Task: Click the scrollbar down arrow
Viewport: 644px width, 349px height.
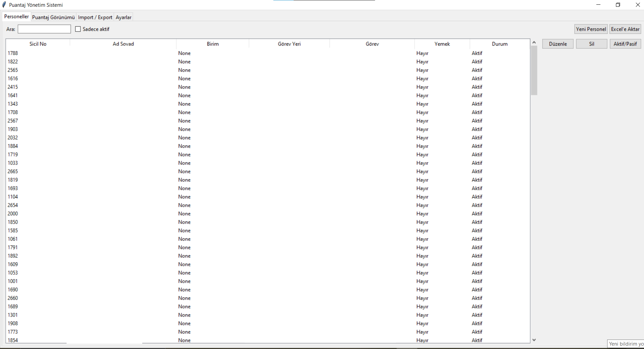Action: click(x=534, y=340)
